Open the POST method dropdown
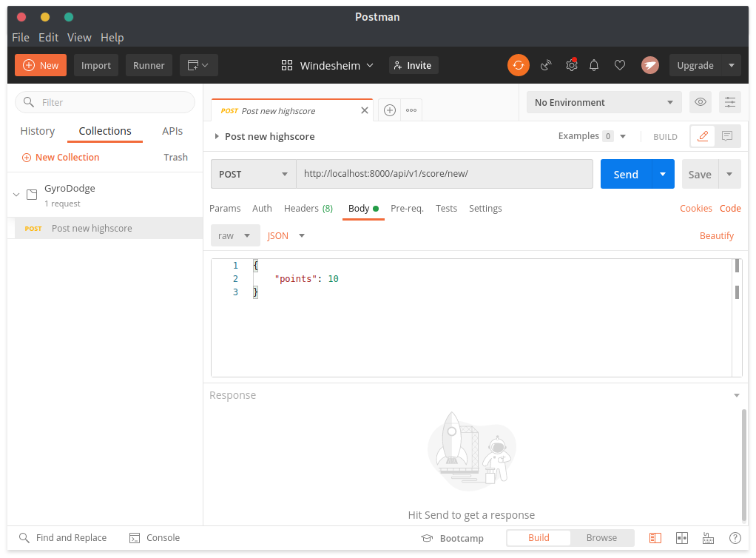This screenshot has width=756, height=558. pyautogui.click(x=254, y=174)
